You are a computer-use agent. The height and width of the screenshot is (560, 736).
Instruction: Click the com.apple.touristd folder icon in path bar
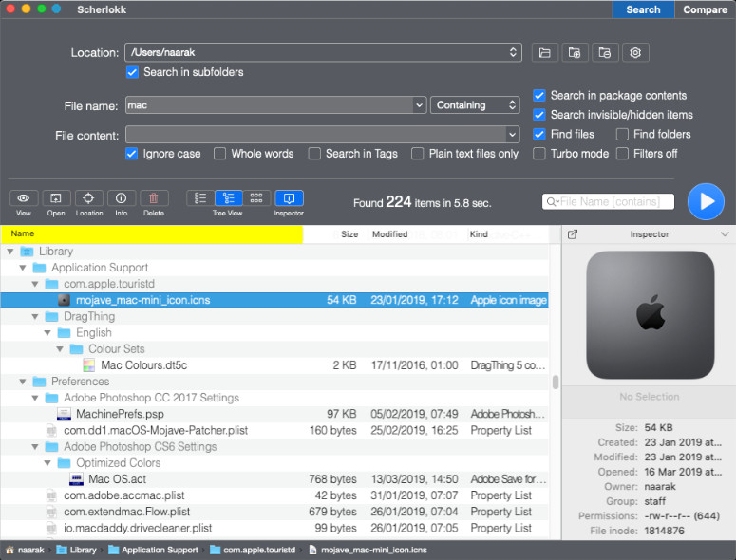[215, 551]
